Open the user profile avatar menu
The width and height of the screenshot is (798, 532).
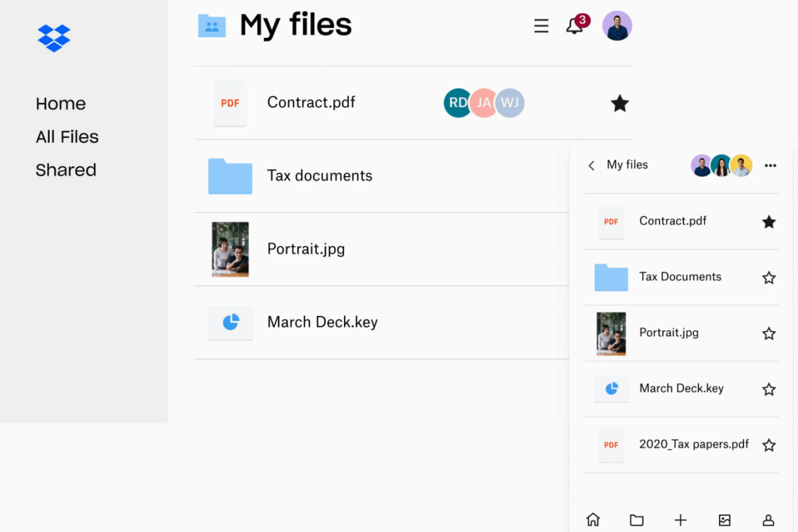point(617,26)
